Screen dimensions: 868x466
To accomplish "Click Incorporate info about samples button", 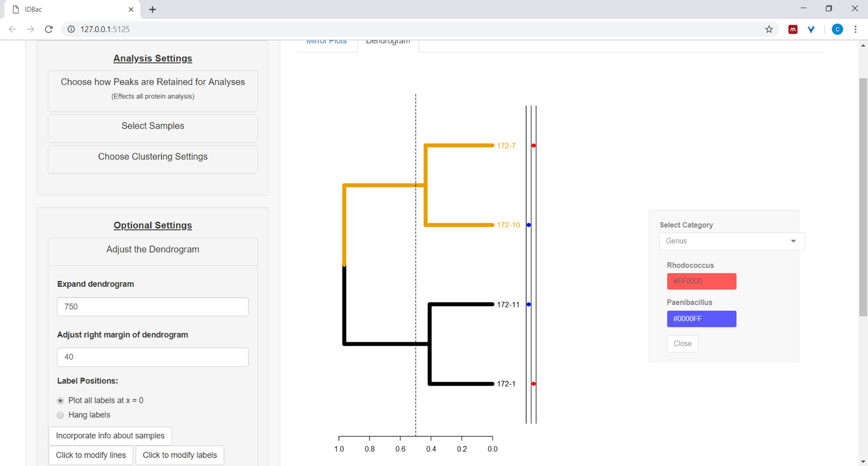I will tap(110, 436).
